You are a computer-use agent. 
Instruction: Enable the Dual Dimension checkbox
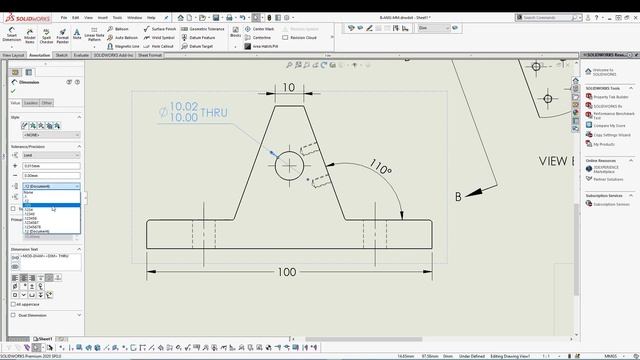pyautogui.click(x=13, y=315)
